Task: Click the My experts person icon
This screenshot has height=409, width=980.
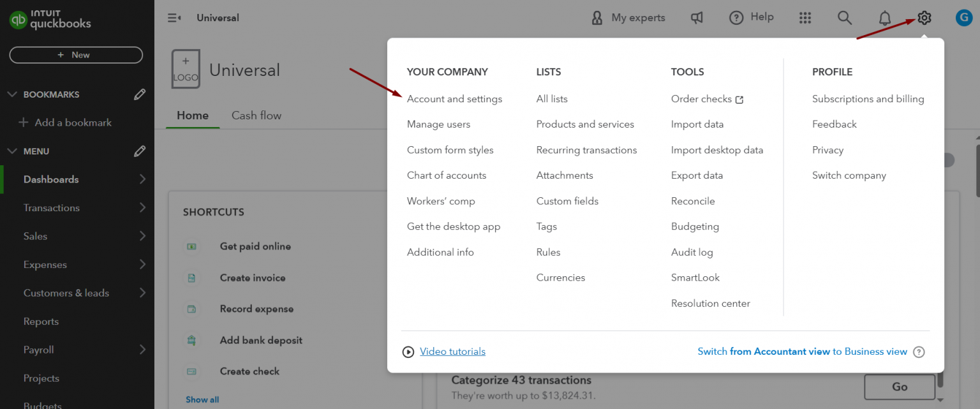Action: pyautogui.click(x=597, y=18)
